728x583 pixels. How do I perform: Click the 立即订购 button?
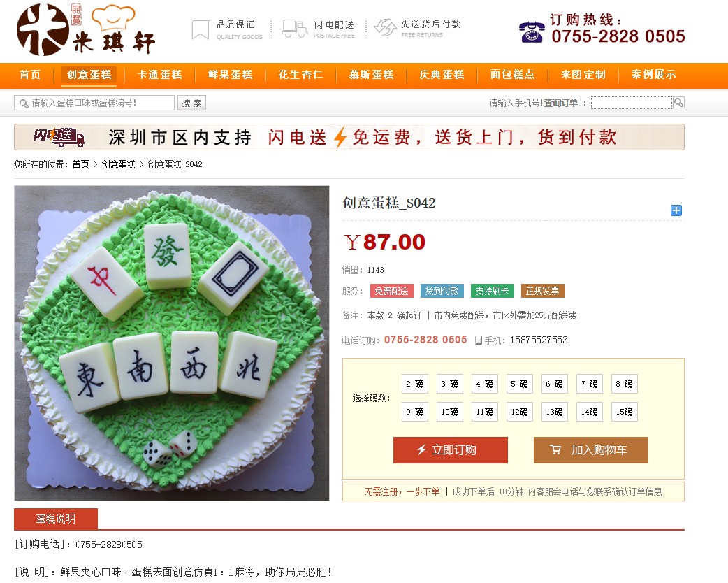pyautogui.click(x=451, y=449)
